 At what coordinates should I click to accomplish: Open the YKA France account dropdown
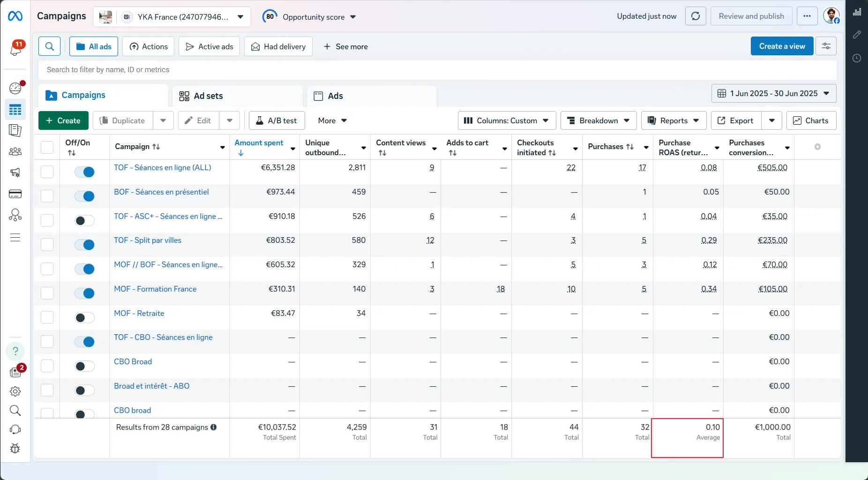(172, 17)
